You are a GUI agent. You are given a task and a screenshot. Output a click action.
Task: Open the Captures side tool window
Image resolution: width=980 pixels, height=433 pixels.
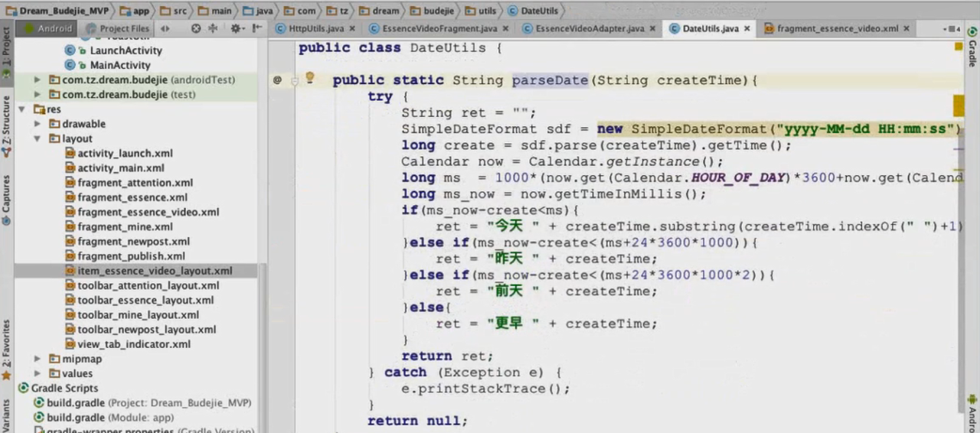(x=6, y=200)
